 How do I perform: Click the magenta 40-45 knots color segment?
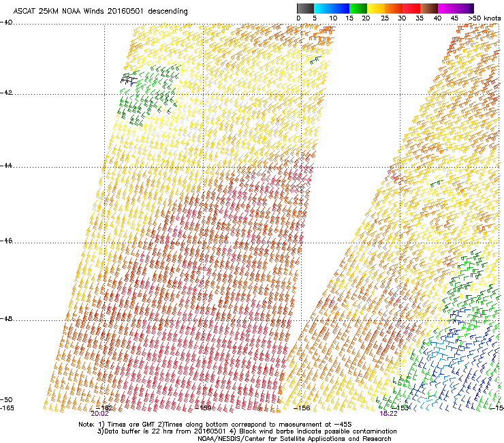point(447,8)
